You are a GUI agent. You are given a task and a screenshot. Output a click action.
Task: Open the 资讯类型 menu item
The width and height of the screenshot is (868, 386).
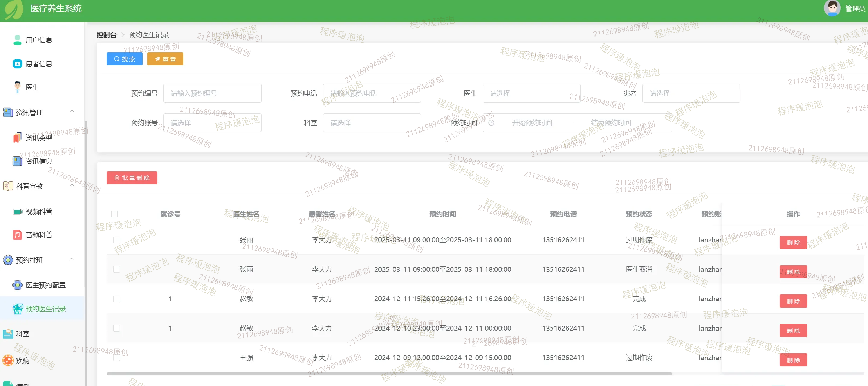39,137
